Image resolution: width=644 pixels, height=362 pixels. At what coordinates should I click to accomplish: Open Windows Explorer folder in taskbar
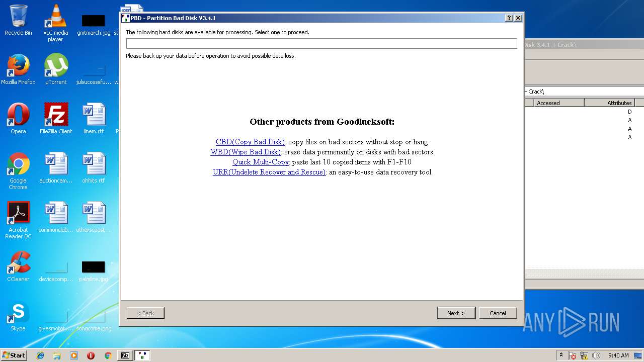click(57, 355)
